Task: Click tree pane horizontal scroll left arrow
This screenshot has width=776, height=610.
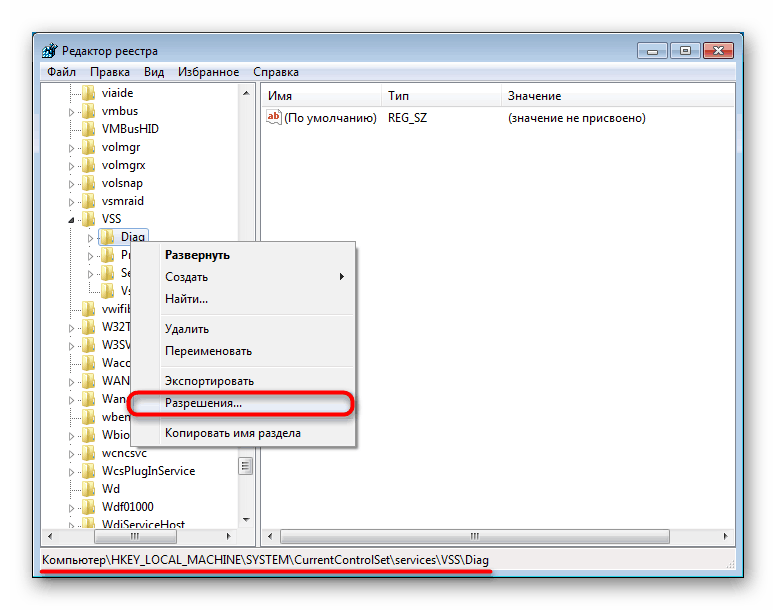Action: (49, 536)
